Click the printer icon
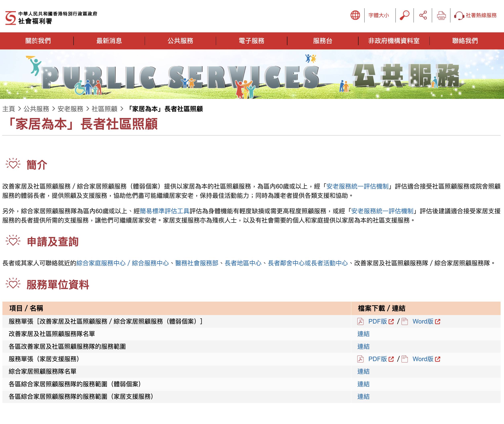 click(x=441, y=15)
